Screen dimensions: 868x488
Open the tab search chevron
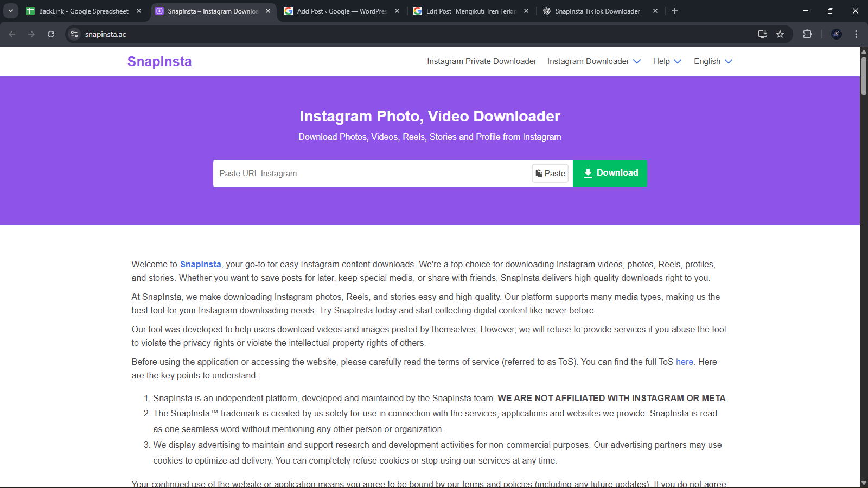11,11
